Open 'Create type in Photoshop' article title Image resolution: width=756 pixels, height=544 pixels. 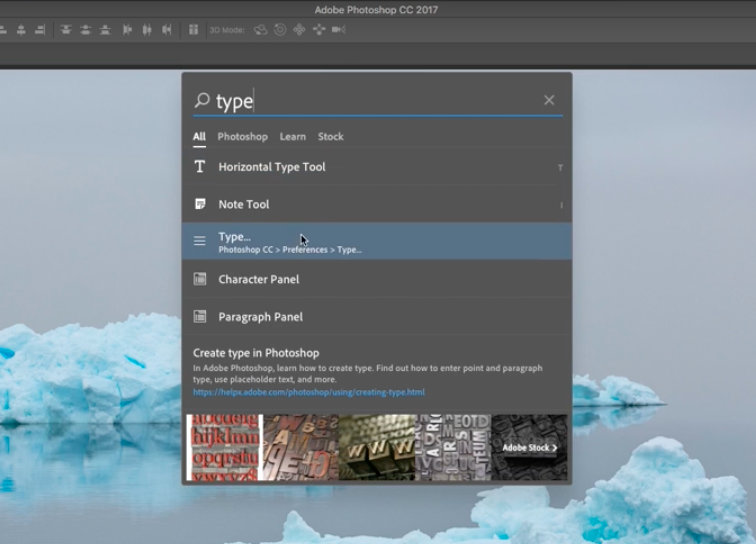256,353
